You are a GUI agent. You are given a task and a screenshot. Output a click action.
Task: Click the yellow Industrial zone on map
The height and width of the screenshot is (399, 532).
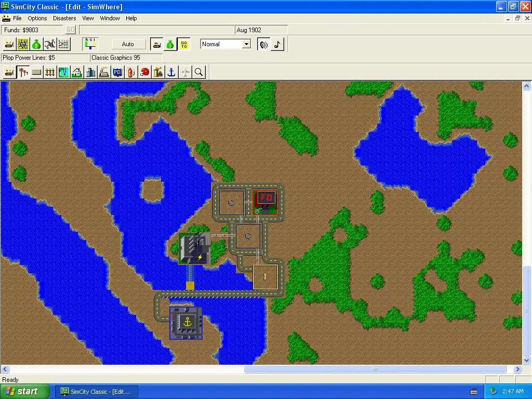click(265, 277)
